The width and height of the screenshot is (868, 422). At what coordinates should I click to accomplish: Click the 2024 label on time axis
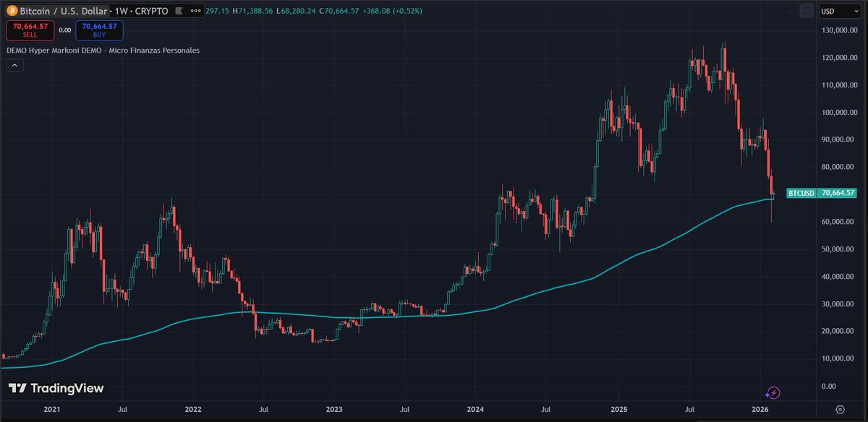pyautogui.click(x=476, y=409)
